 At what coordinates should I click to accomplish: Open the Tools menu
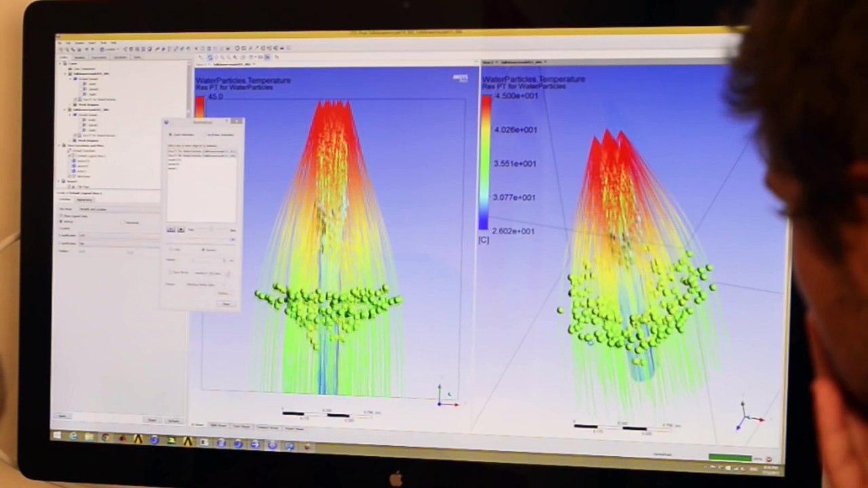pyautogui.click(x=104, y=42)
